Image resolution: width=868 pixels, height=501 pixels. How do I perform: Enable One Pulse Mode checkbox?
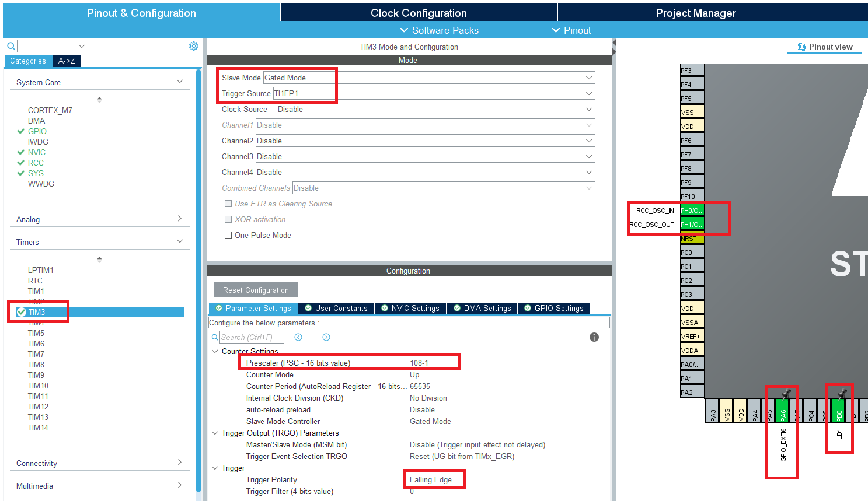(228, 235)
